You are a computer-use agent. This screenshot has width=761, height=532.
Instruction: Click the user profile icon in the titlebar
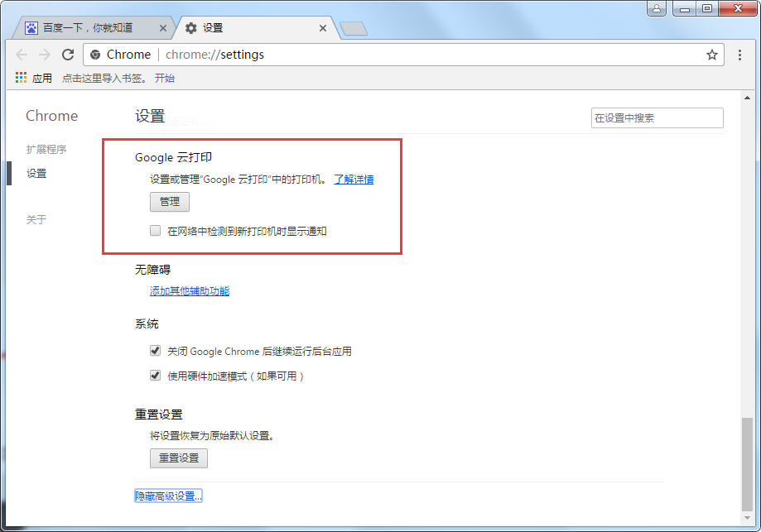point(657,8)
